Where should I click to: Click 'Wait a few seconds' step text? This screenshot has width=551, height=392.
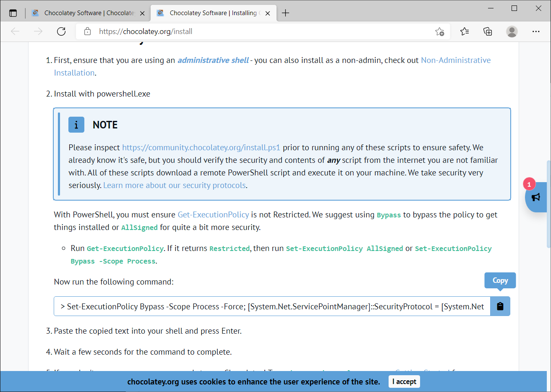point(143,352)
